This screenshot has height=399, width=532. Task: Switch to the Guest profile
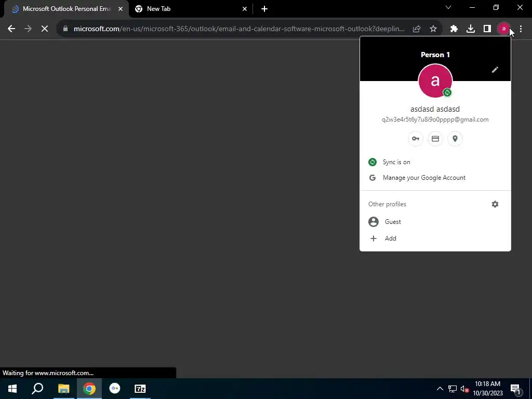click(x=435, y=221)
